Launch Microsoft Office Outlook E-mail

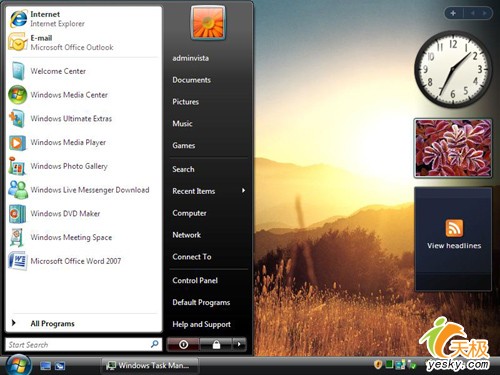click(83, 43)
